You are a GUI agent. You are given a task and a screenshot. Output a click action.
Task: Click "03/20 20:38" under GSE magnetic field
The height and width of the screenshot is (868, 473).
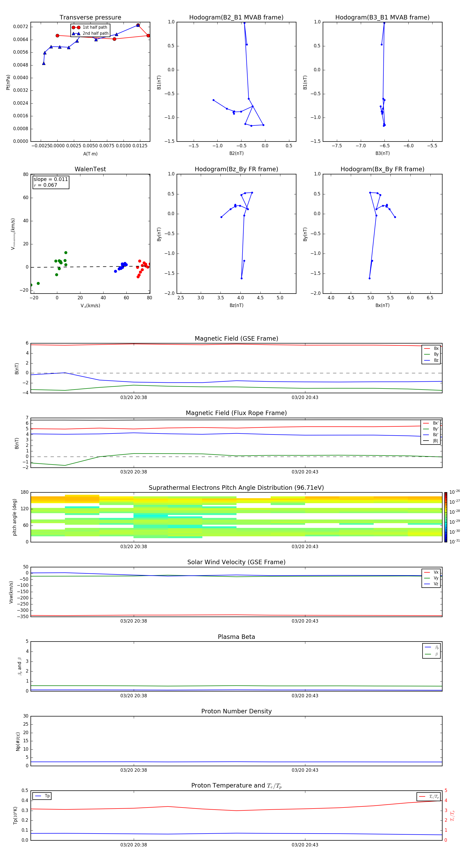tap(134, 398)
